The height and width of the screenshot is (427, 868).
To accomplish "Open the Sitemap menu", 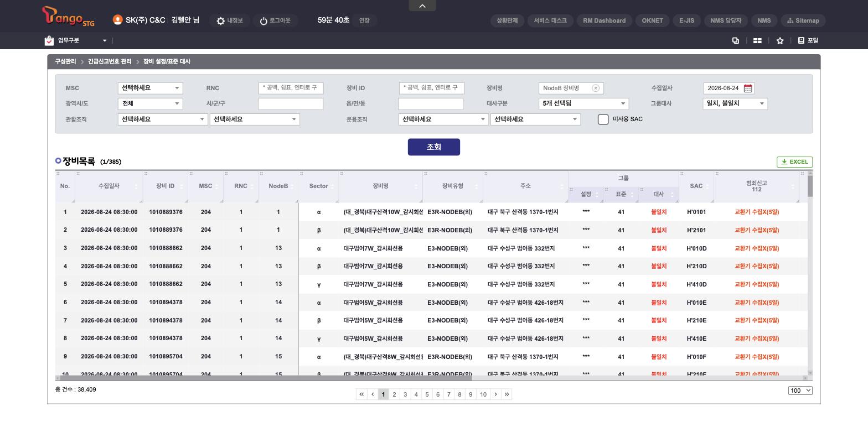I will tap(803, 20).
